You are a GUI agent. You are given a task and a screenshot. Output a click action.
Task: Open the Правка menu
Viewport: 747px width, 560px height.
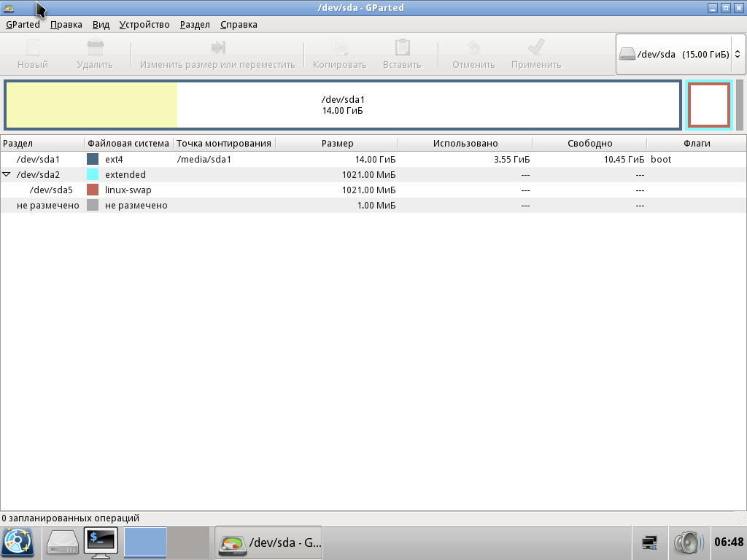click(66, 24)
